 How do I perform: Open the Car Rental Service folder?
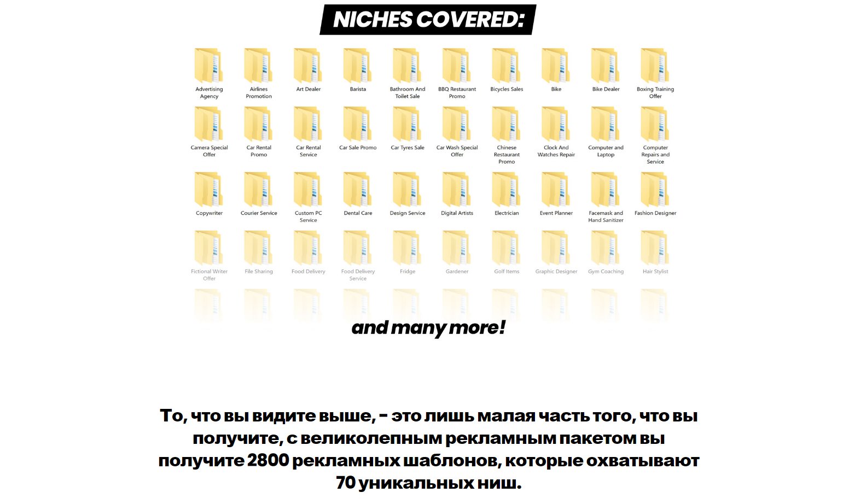pos(308,124)
